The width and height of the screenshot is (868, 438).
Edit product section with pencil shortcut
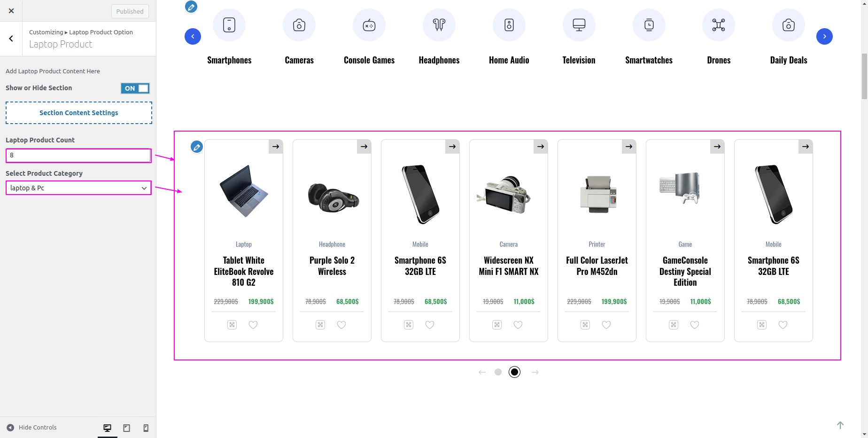click(x=197, y=147)
